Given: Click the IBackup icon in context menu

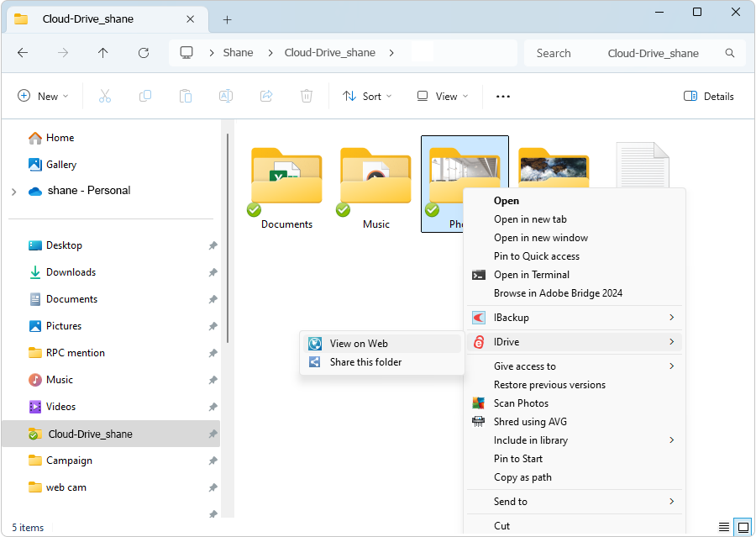Looking at the screenshot, I should pyautogui.click(x=478, y=318).
